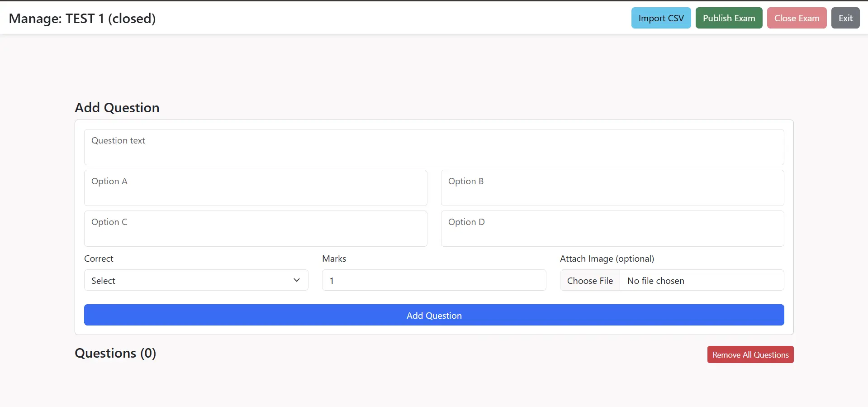Image resolution: width=868 pixels, height=407 pixels.
Task: Click the 'Correct' field label
Action: coord(99,259)
